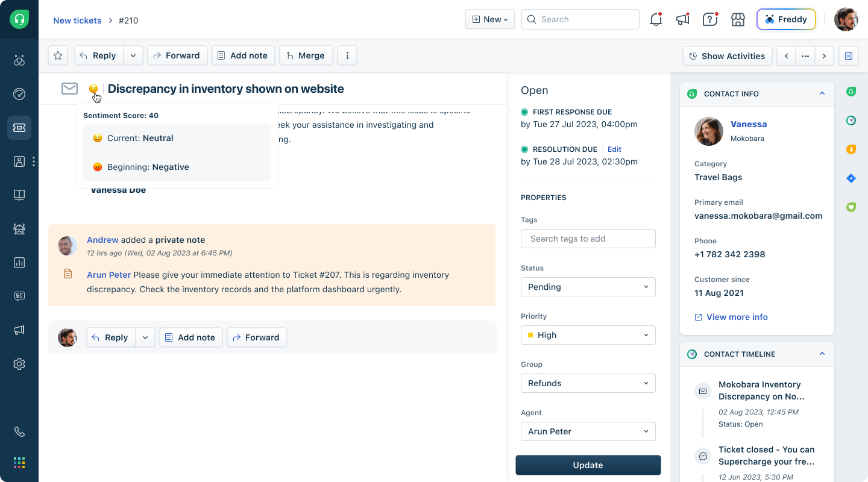Collapse the Contact Timeline panel

(x=822, y=354)
